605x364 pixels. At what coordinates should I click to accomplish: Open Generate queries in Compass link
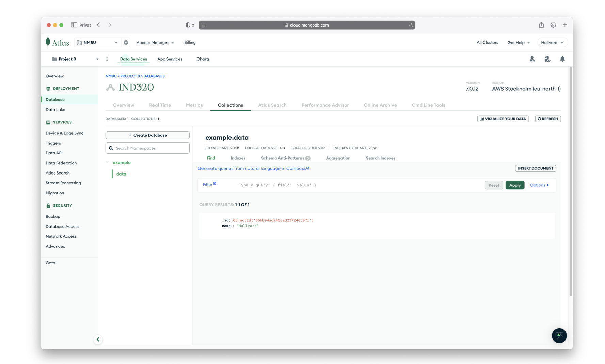253,168
